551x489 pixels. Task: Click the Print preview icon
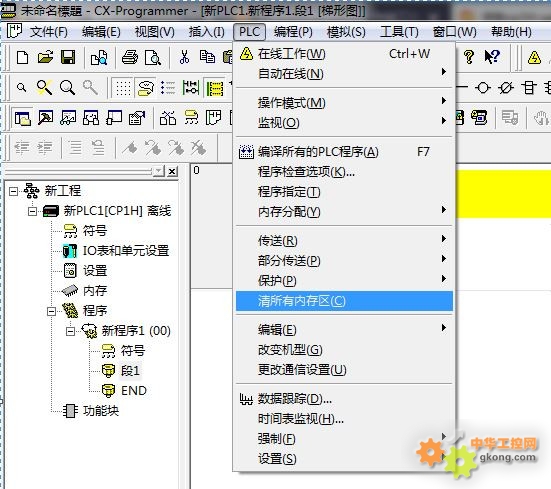pos(153,58)
